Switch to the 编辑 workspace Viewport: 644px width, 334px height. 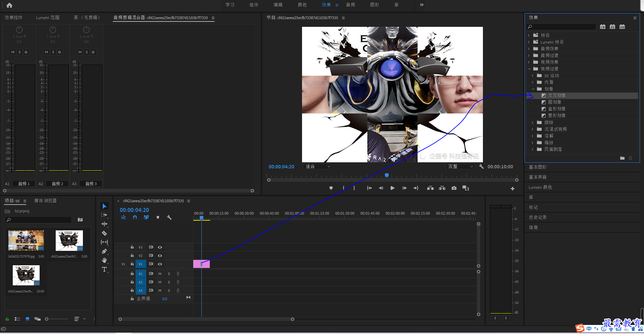coord(278,5)
